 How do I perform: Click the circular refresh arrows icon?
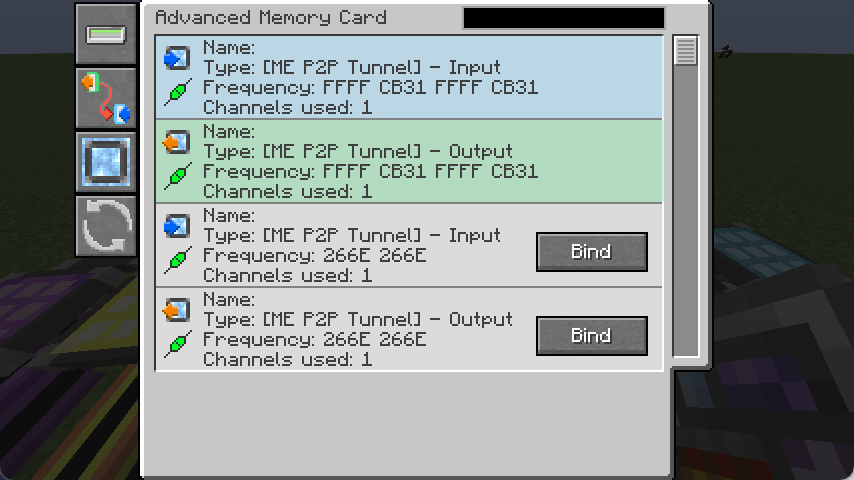pyautogui.click(x=106, y=226)
